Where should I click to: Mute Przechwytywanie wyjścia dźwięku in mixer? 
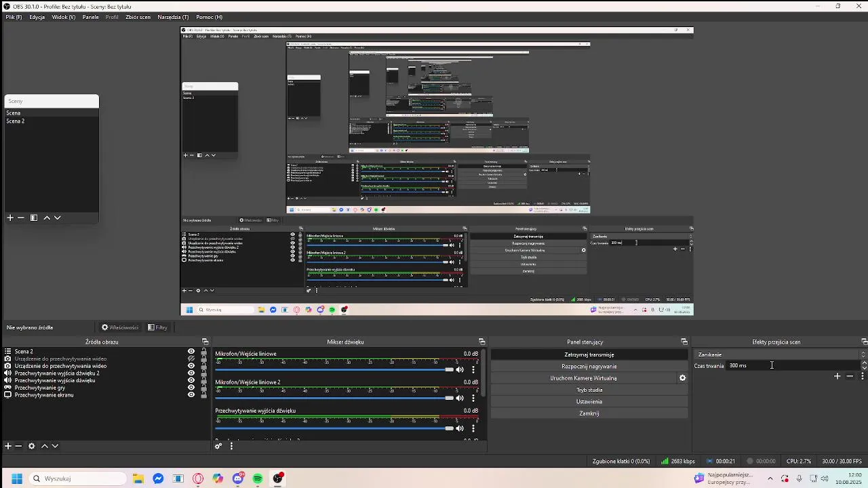pos(460,428)
